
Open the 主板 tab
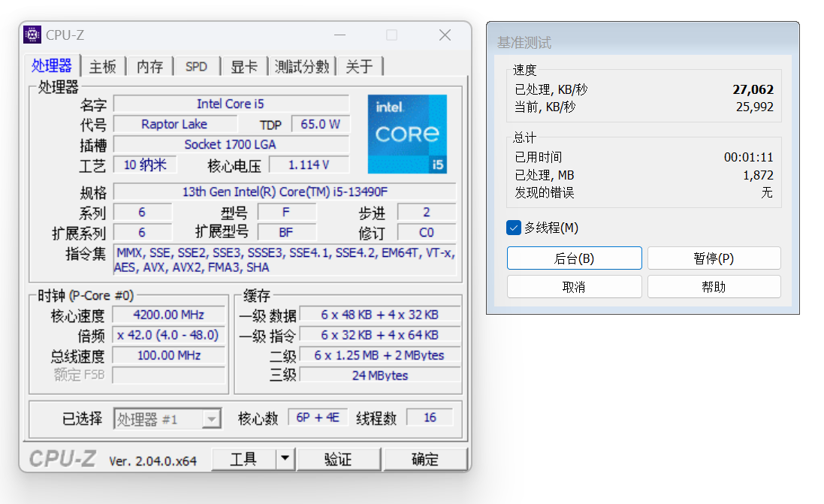pyautogui.click(x=102, y=67)
